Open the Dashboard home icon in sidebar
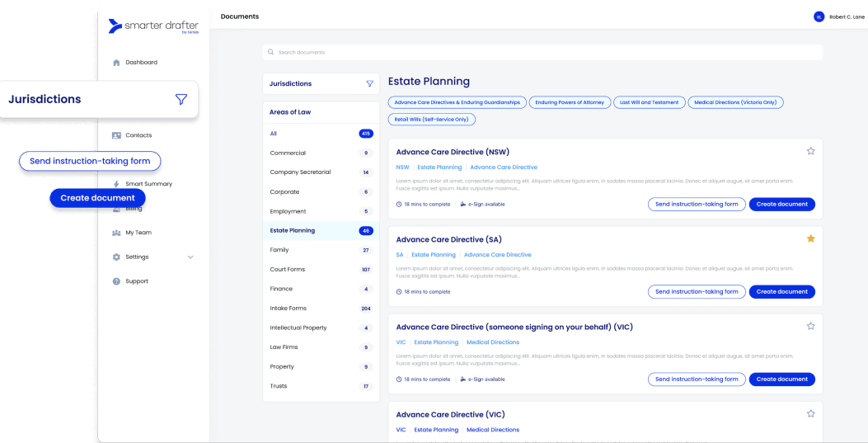Image resolution: width=868 pixels, height=443 pixels. [116, 63]
